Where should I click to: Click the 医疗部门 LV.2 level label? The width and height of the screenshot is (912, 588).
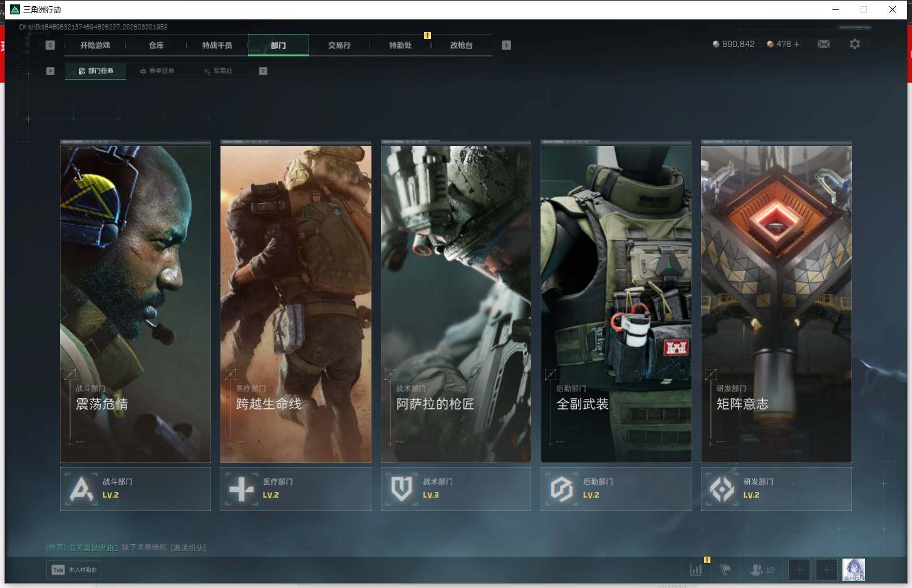(x=271, y=495)
